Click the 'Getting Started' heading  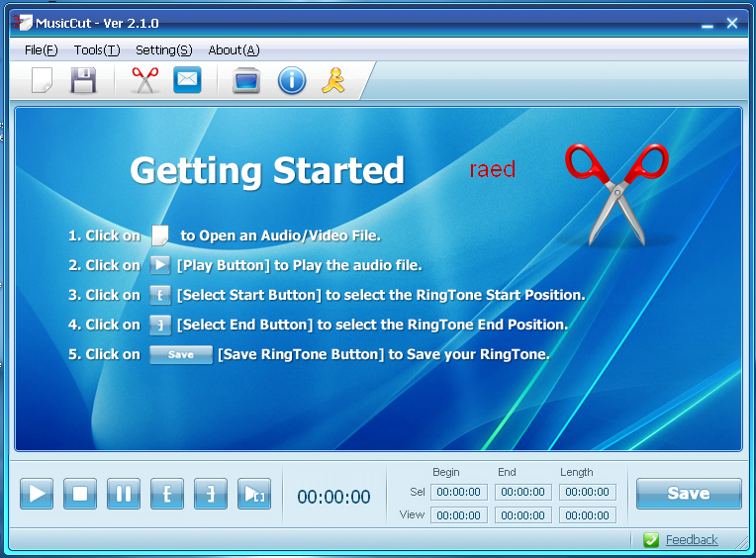coord(267,170)
